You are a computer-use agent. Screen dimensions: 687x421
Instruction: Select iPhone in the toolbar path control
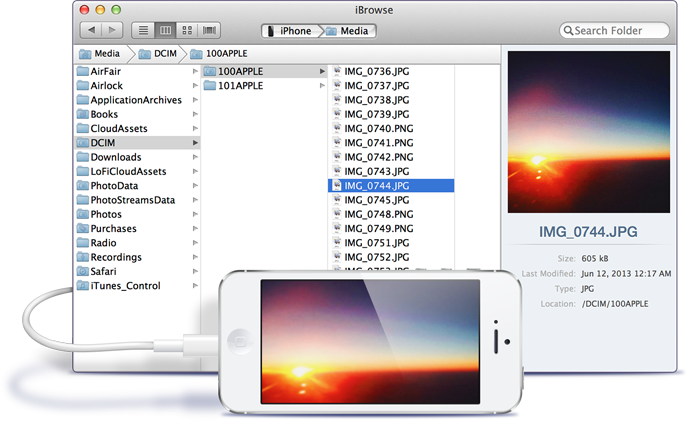tap(290, 31)
